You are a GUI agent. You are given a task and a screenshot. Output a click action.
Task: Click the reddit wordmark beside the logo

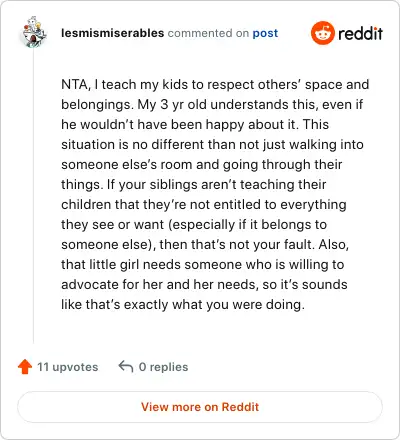click(360, 33)
